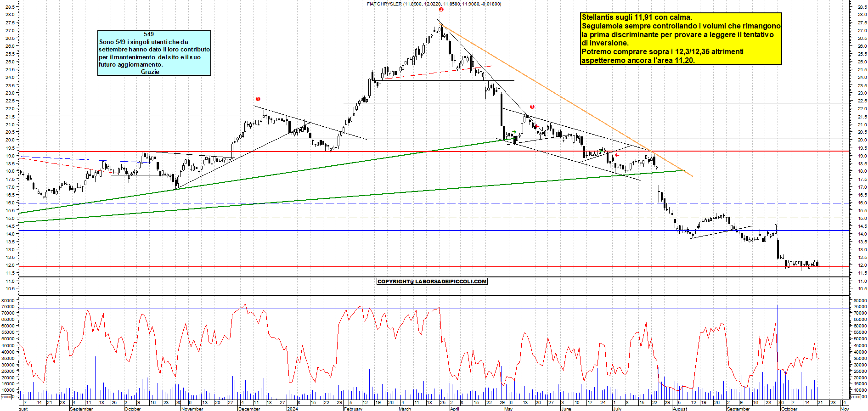Viewport: 868px width, 411px height.
Task: Click the 'August' label on the time axis
Action: click(x=680, y=409)
